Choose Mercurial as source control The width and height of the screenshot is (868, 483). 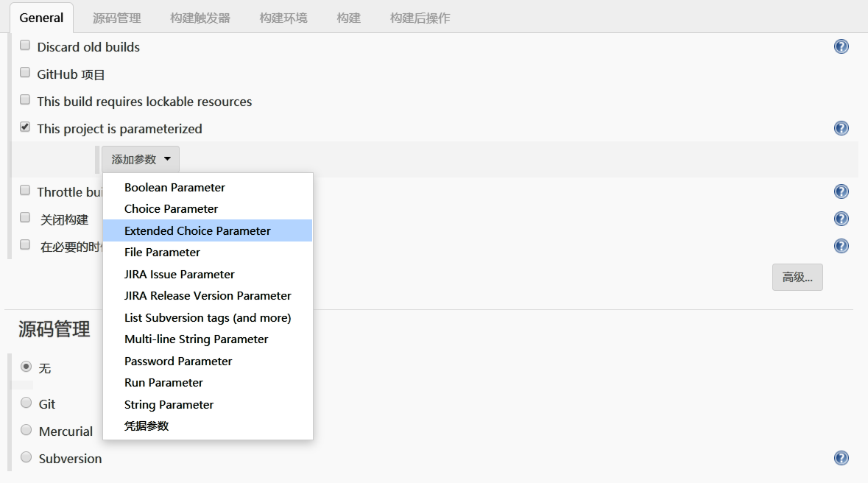(27, 430)
